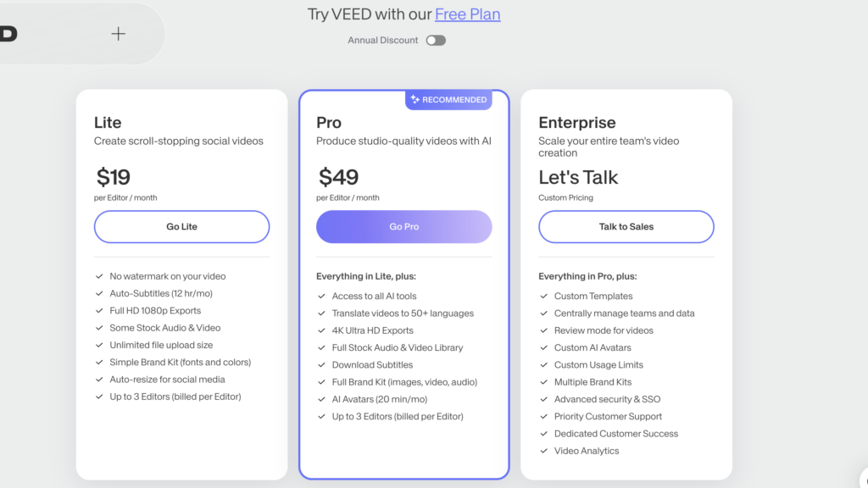Click the Go Pro button

(403, 227)
